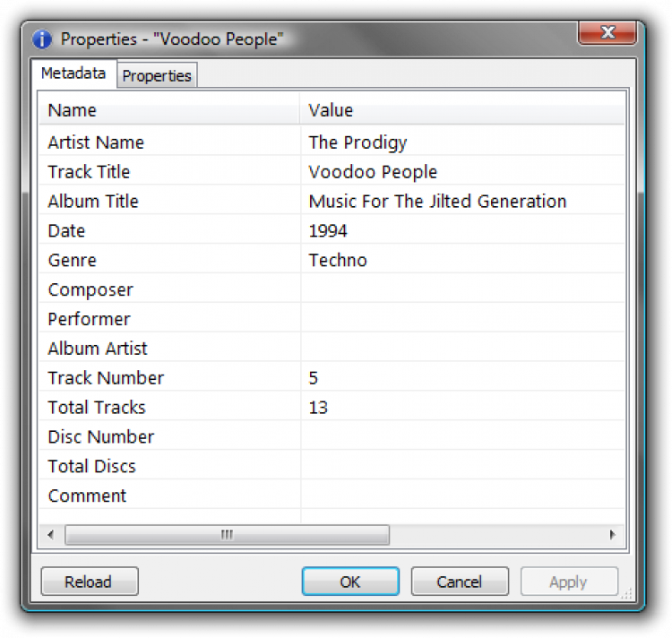Switch to the Properties tab
672x638 pixels.
[x=157, y=76]
